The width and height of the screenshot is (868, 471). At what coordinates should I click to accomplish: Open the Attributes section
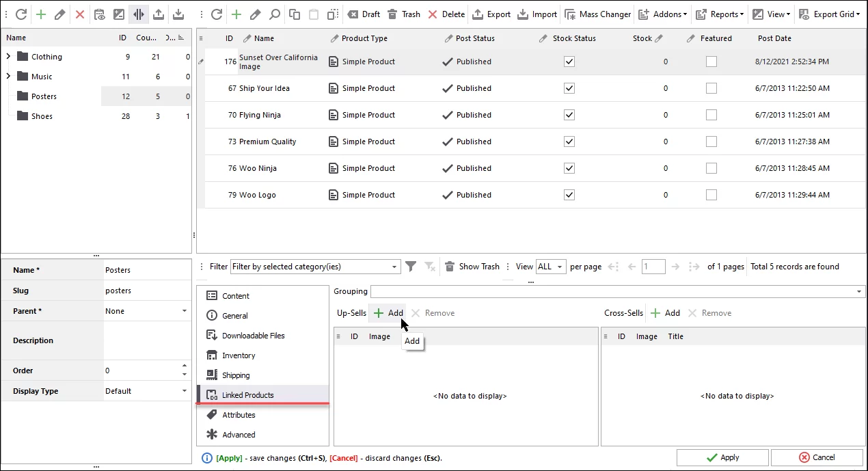pyautogui.click(x=237, y=414)
